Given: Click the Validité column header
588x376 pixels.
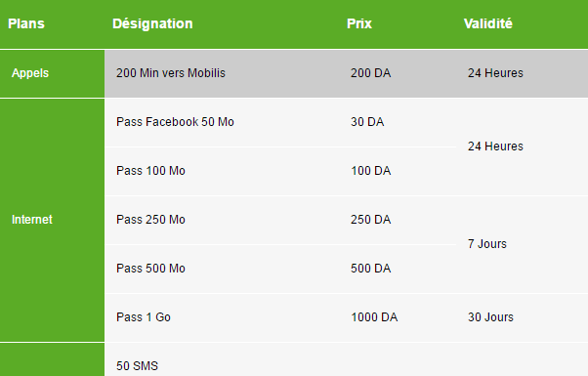Looking at the screenshot, I should (x=487, y=23).
